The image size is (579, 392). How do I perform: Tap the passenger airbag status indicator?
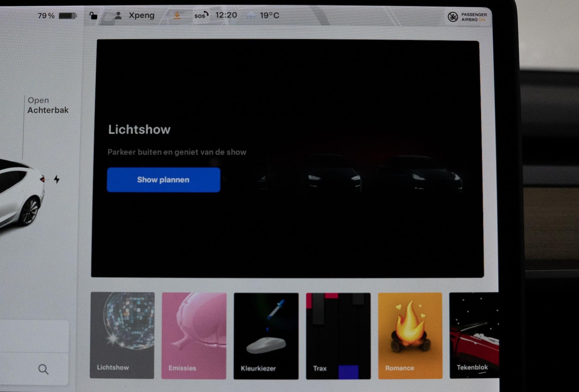coord(467,17)
